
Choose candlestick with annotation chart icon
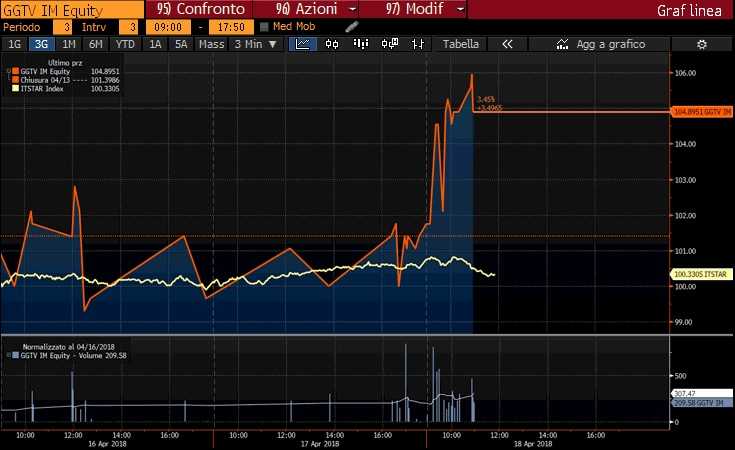pos(390,44)
